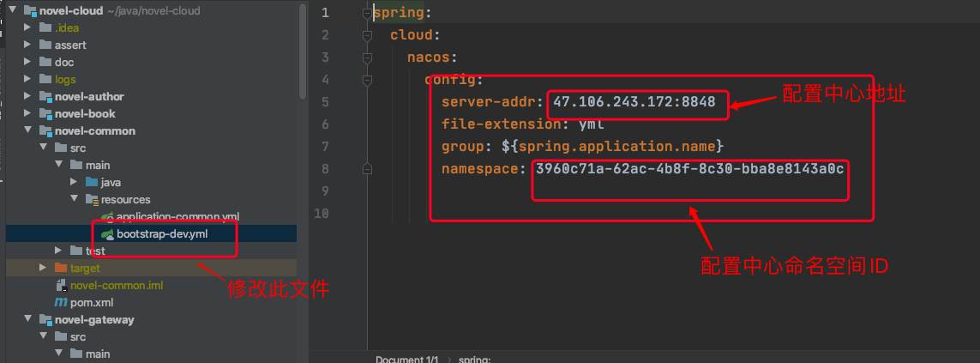This screenshot has height=363, width=980.
Task: Click the application-common.yml Spring leaf icon
Action: point(108,216)
